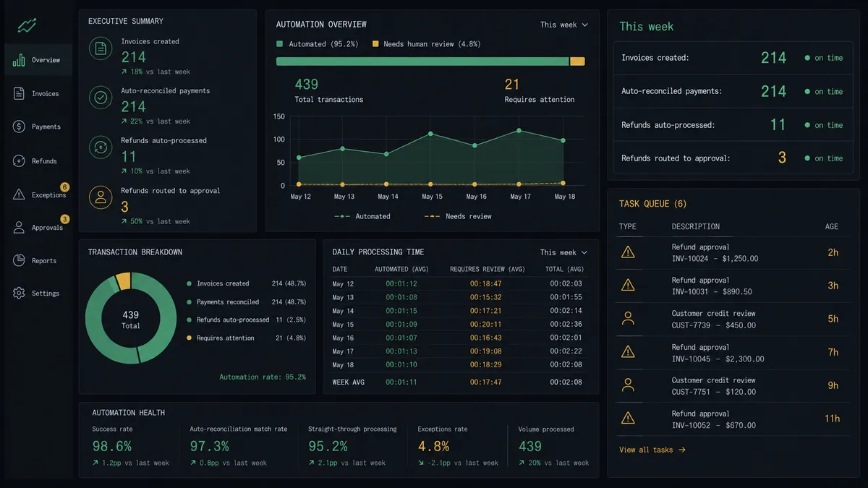Click the 439 Total transactions figure
The width and height of the screenshot is (868, 488).
(x=307, y=85)
